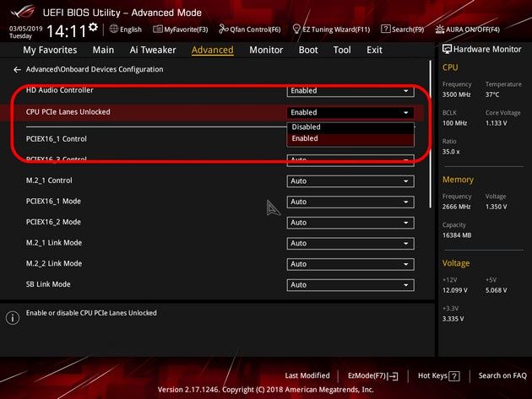Select the Advanced tab
The height and width of the screenshot is (399, 532).
[x=213, y=50]
